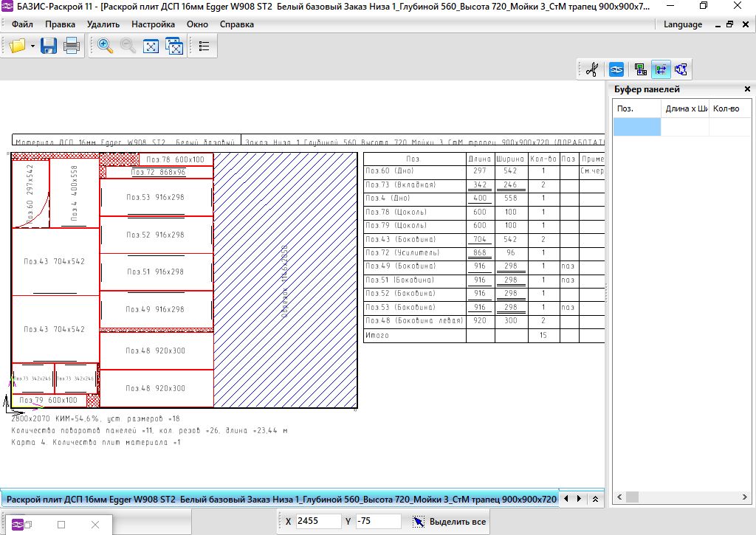Click table row Поз.60 (Дно)
756x535 pixels.
point(484,171)
